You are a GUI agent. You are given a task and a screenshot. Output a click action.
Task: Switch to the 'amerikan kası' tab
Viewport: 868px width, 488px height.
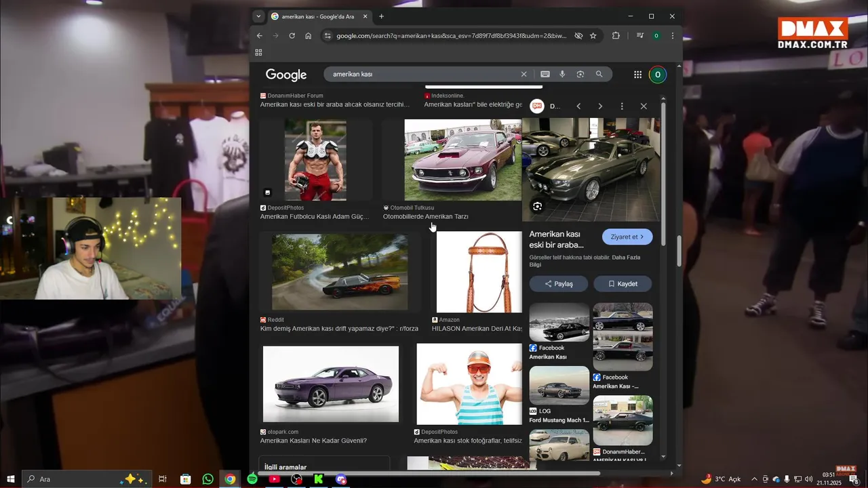[318, 16]
